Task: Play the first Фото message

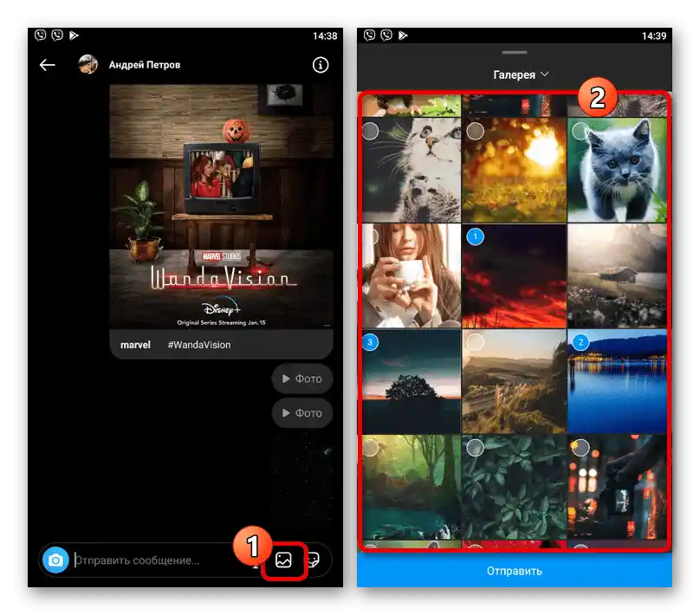Action: coord(301,379)
